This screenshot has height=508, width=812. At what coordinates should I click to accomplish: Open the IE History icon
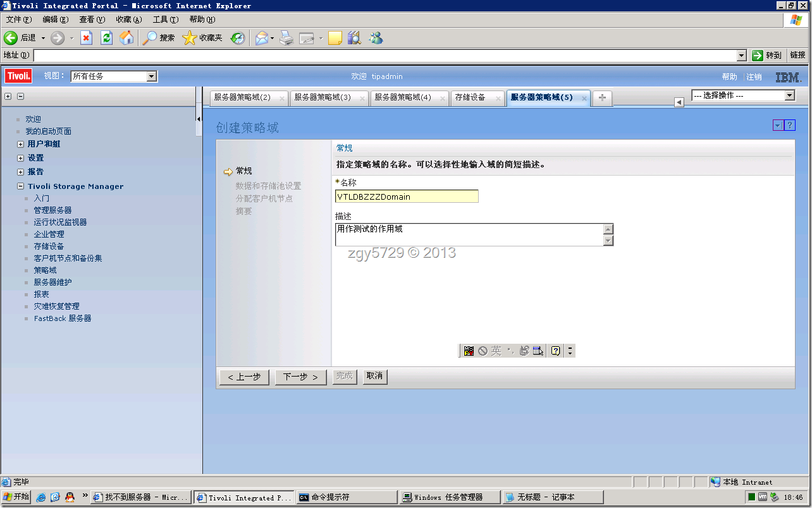click(x=238, y=38)
